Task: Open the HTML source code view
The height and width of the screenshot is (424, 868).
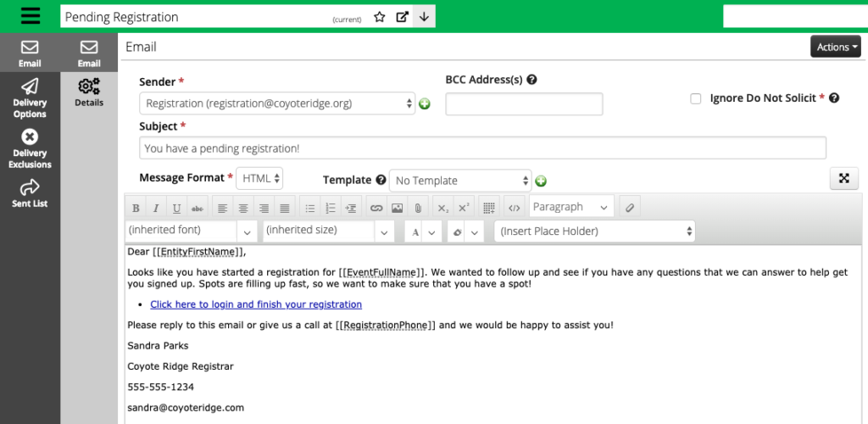Action: pyautogui.click(x=513, y=208)
